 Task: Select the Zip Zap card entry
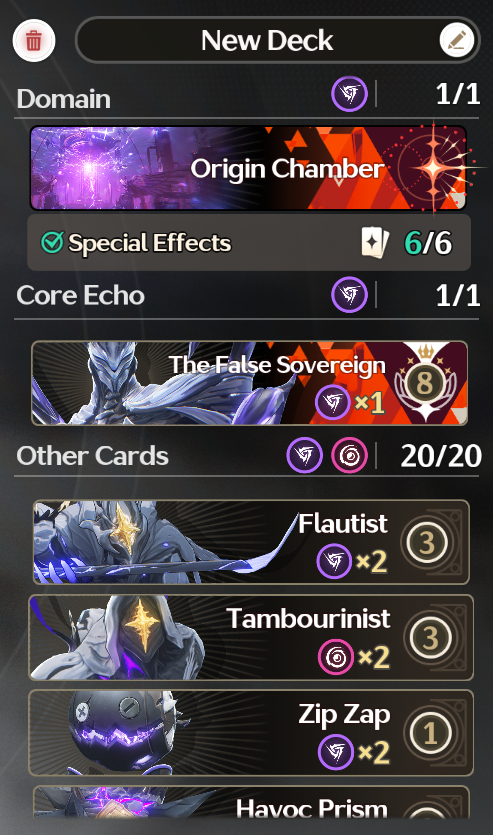click(251, 733)
